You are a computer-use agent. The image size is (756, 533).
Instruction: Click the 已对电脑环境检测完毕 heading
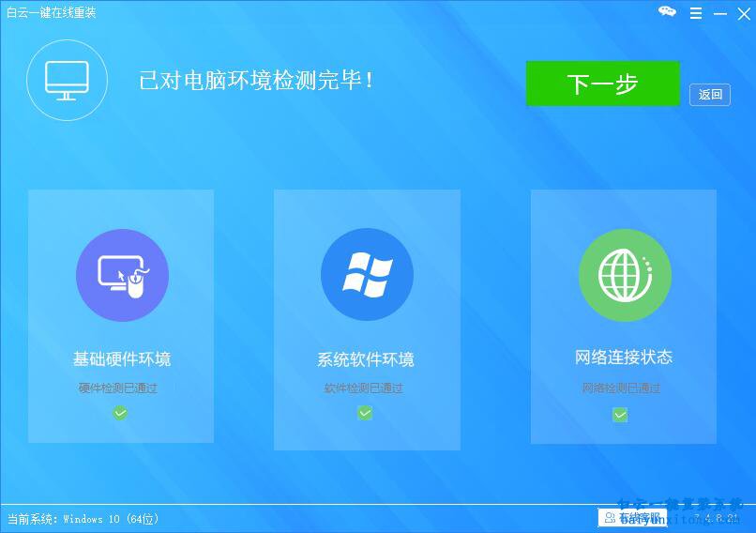point(257,81)
